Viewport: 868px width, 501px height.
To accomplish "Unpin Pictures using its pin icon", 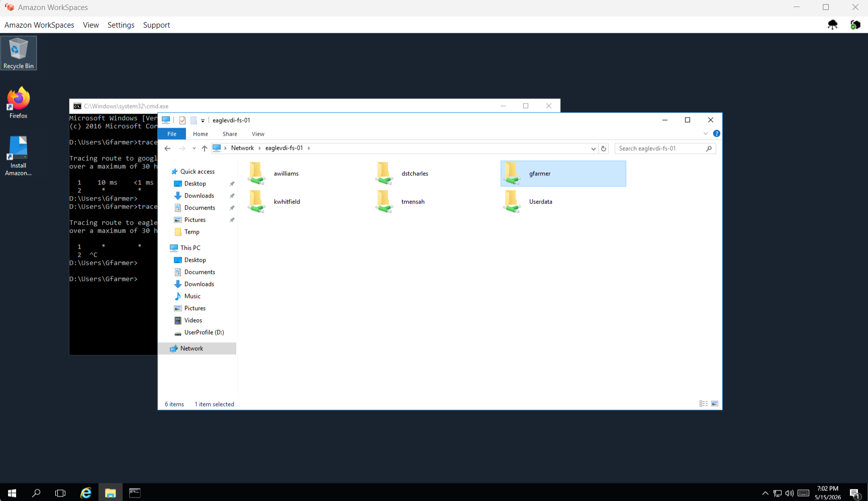I will [232, 220].
